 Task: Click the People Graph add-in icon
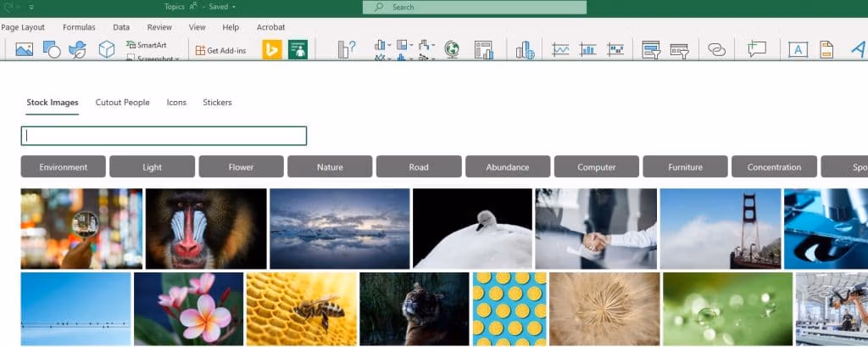click(298, 50)
